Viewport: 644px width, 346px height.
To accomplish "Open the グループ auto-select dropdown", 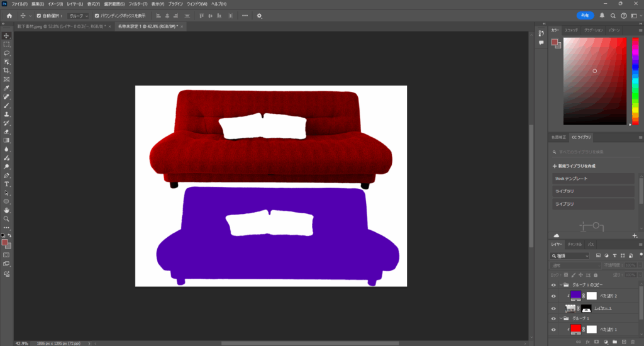I will tap(78, 16).
